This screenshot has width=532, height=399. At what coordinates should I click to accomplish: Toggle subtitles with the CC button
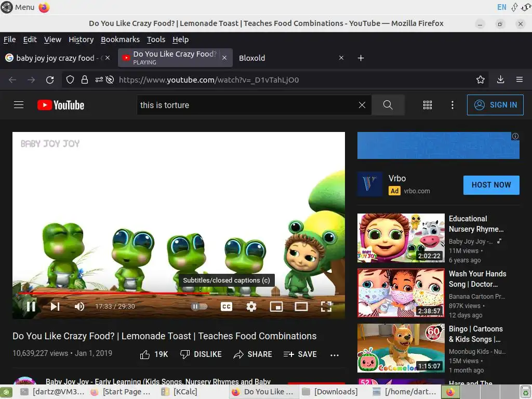[227, 307]
